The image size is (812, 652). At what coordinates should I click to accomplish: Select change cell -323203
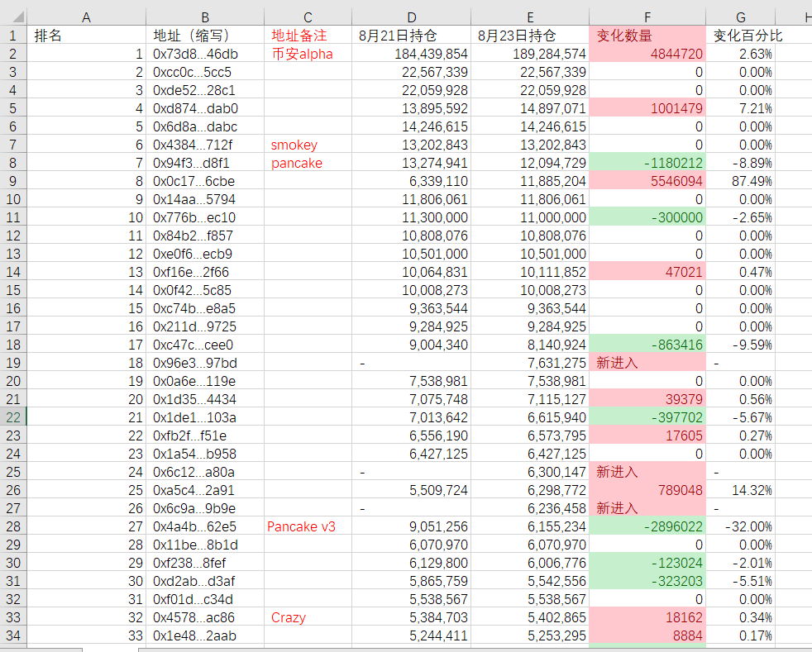click(x=647, y=581)
